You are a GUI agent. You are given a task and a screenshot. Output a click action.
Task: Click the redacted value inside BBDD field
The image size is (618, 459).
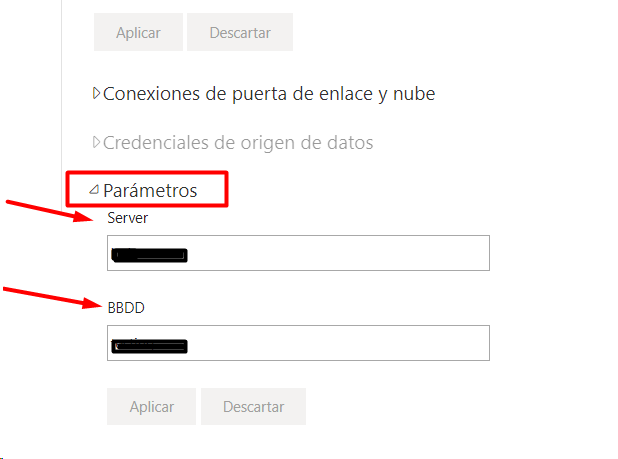click(149, 346)
